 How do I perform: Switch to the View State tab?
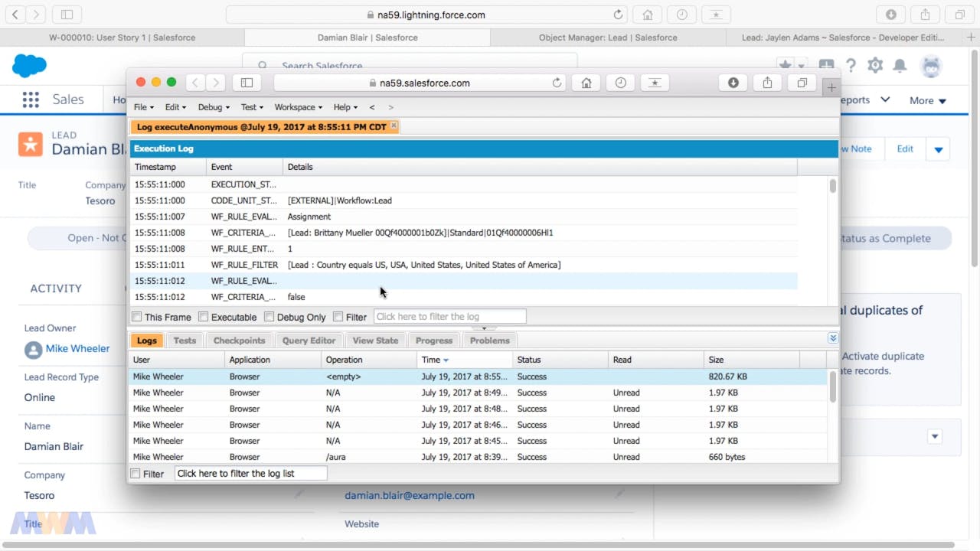(x=375, y=341)
